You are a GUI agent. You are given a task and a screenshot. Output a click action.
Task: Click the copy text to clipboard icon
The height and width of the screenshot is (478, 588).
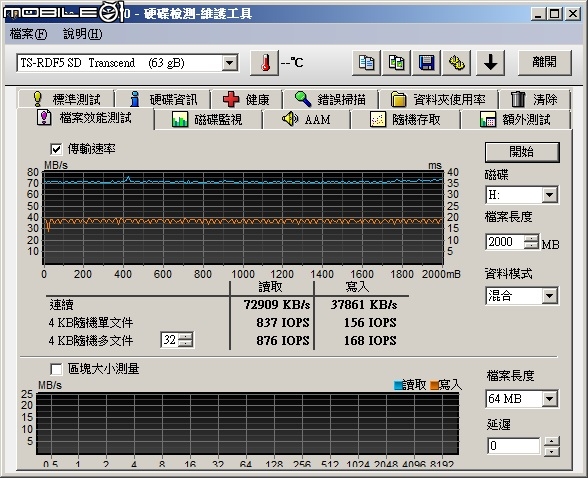(x=366, y=63)
